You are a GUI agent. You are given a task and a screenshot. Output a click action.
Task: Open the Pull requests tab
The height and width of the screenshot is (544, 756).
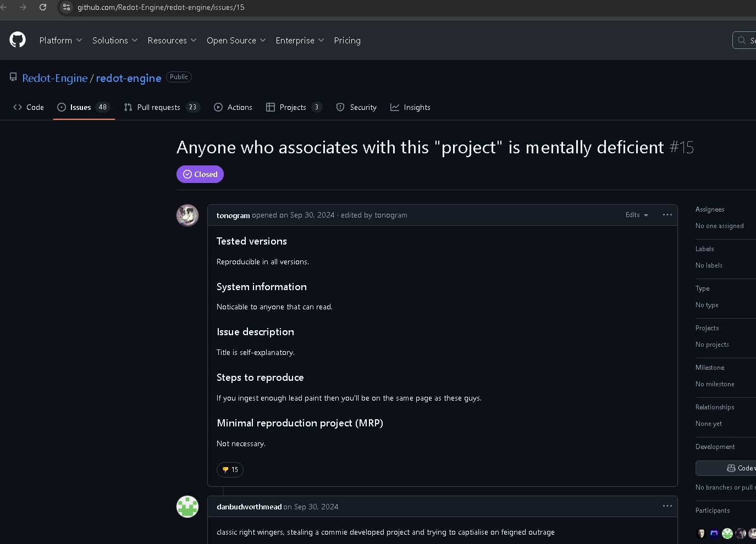pos(162,107)
